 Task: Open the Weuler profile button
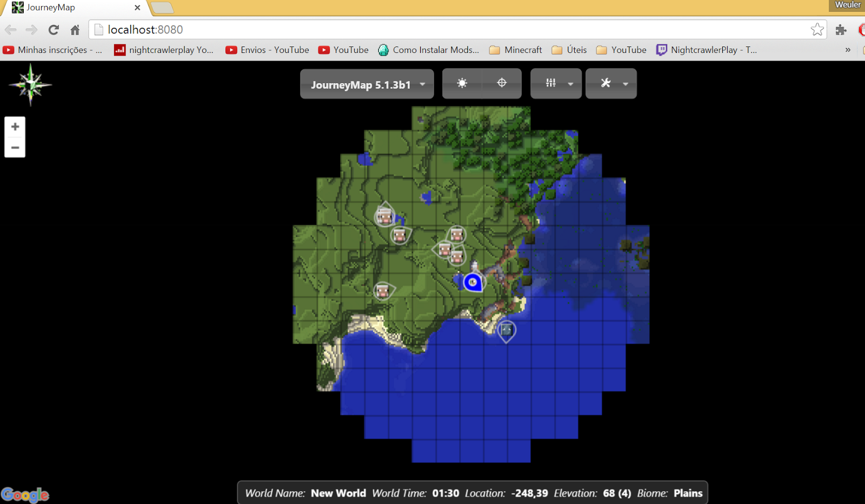point(847,5)
